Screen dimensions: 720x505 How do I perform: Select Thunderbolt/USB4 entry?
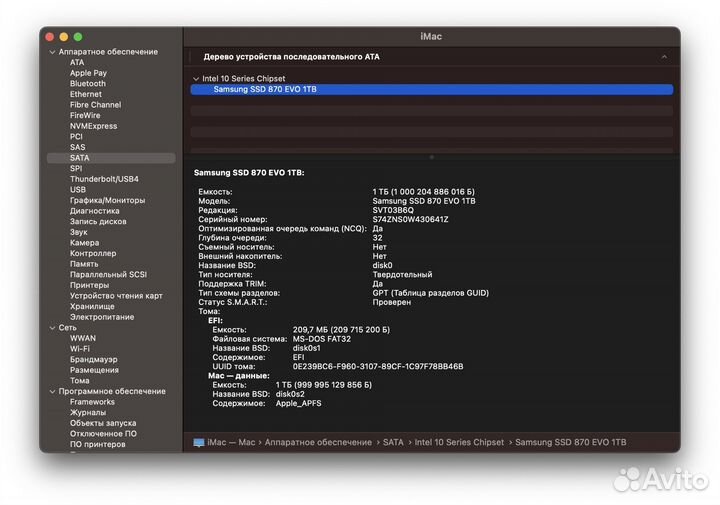[x=104, y=179]
